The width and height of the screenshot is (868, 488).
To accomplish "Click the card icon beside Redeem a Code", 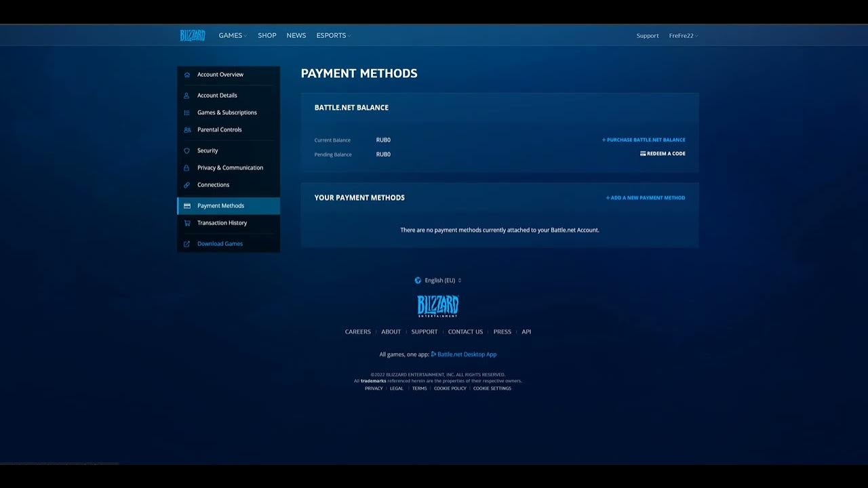I will [x=643, y=154].
